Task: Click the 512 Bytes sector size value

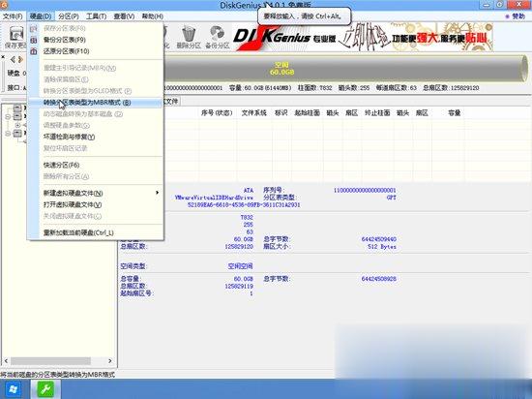Action: pyautogui.click(x=382, y=247)
